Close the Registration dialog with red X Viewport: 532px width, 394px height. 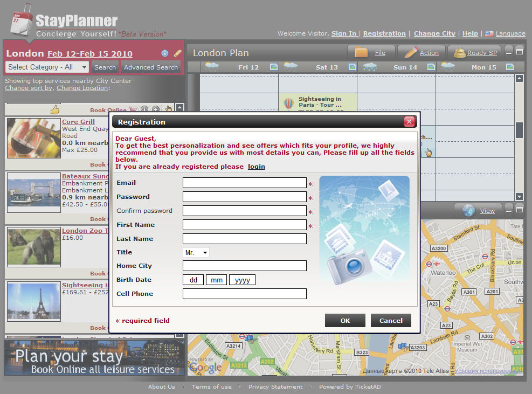click(409, 121)
